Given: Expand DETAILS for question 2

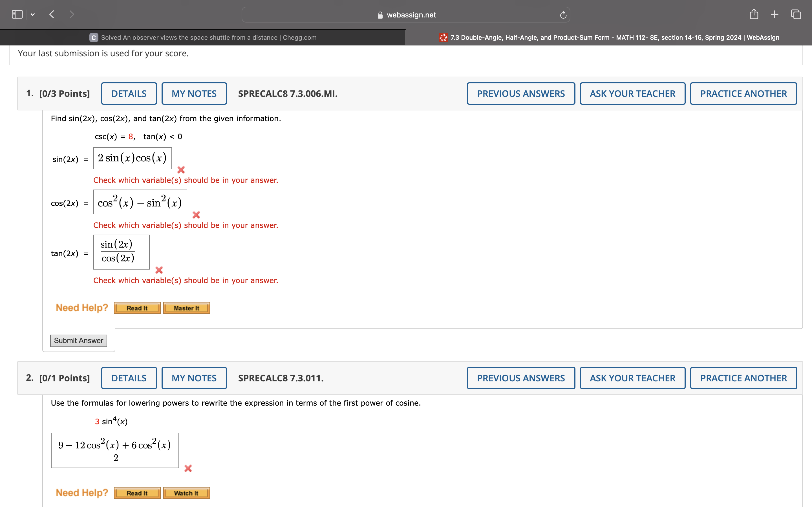Looking at the screenshot, I should click(x=129, y=378).
